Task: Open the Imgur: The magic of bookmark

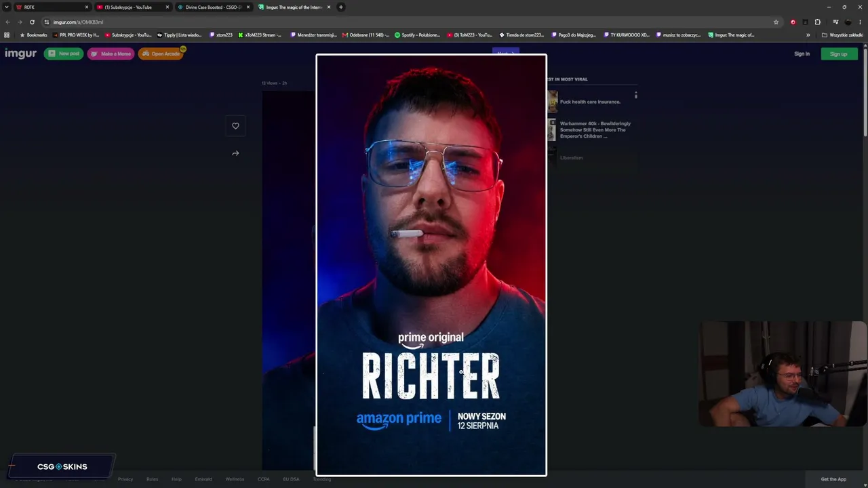Action: [x=731, y=35]
